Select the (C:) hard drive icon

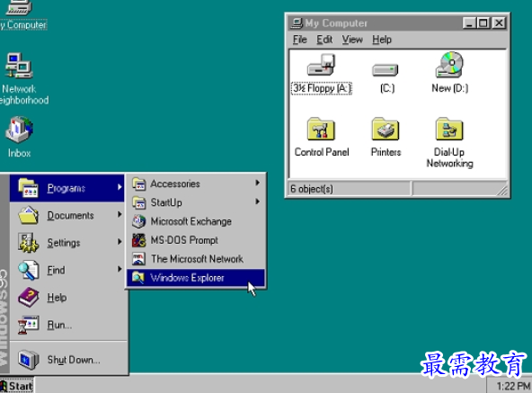tap(386, 69)
